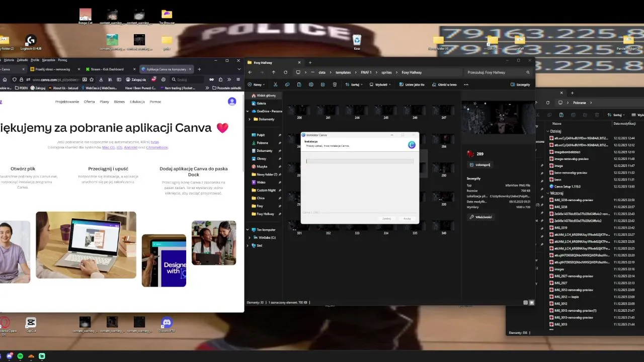Collapse Dzisiaj group in Pobrane window
Screen dimensions: 644x362
548,131
